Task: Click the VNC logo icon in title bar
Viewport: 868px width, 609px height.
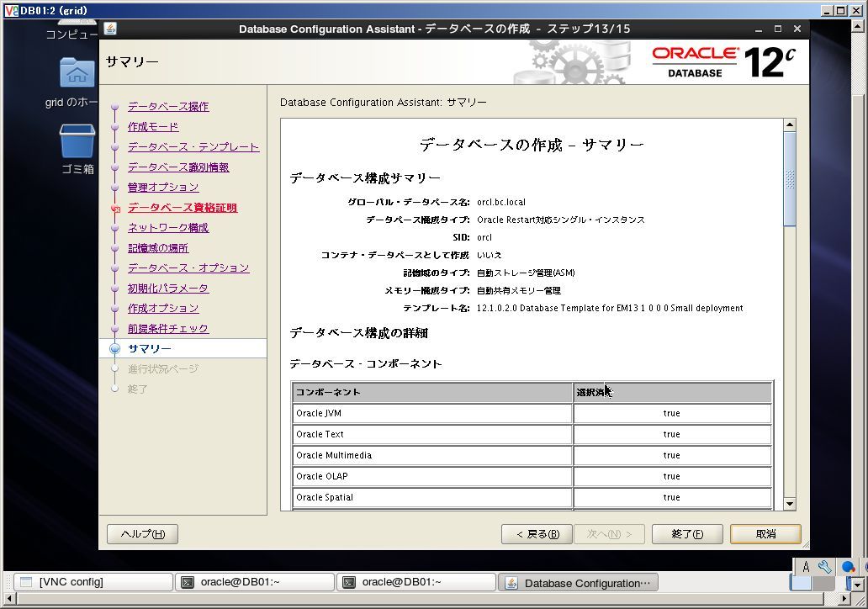Action: (11, 11)
